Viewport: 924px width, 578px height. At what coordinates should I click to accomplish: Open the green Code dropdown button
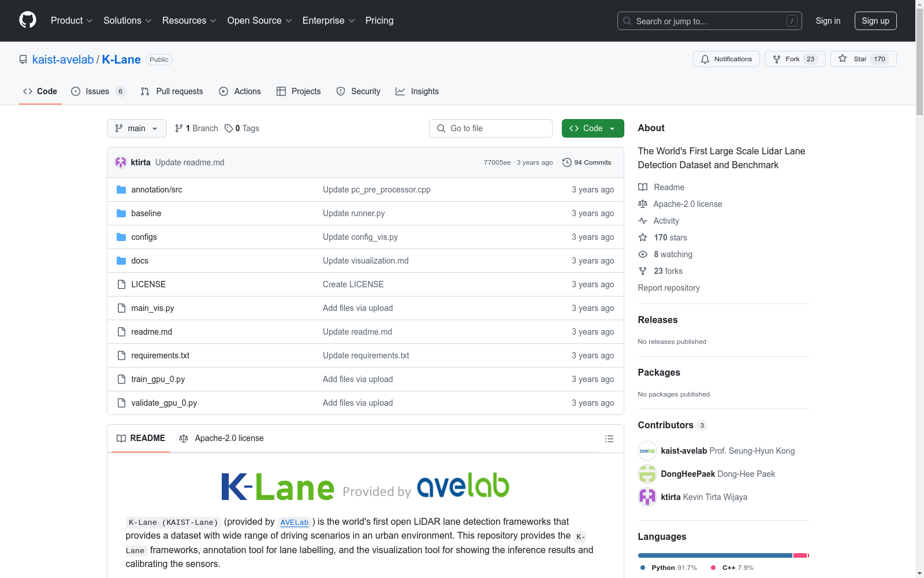(x=593, y=128)
